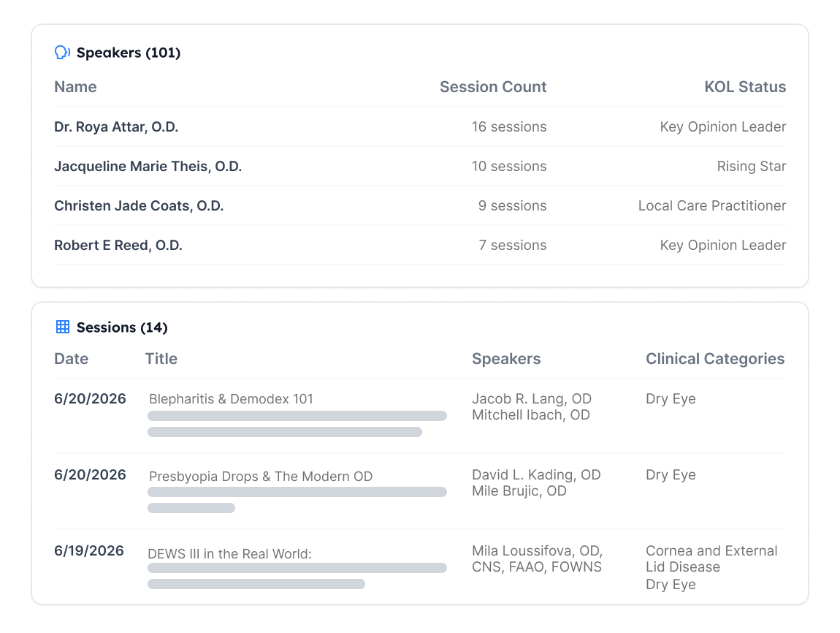Open Blepharitis & Demodex 101 session
Viewport: 840px width, 633px height.
coord(231,399)
